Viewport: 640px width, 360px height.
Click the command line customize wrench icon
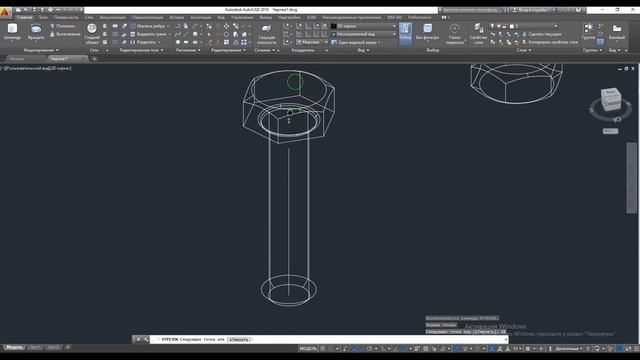coord(146,340)
